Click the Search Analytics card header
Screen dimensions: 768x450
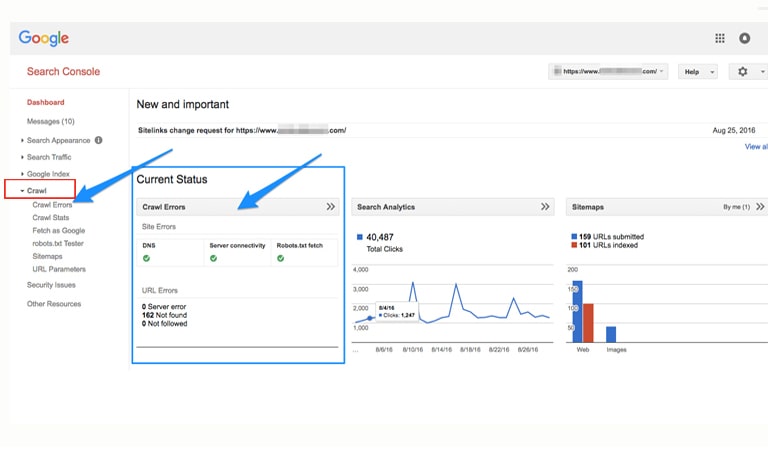click(453, 207)
